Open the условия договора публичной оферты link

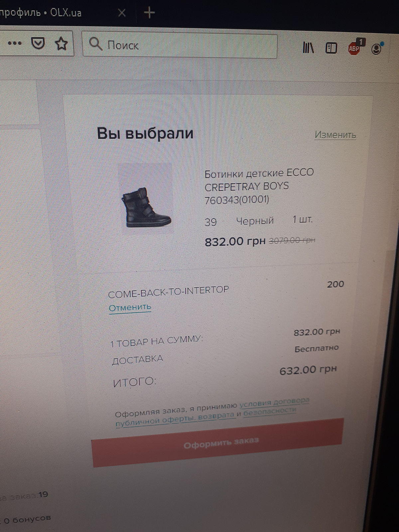[x=213, y=411]
